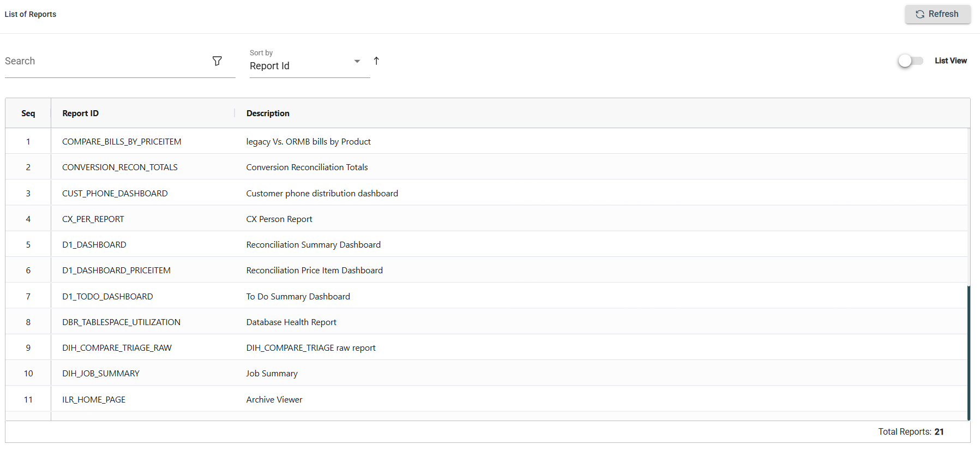
Task: Enable the List View toggle
Action: click(x=910, y=61)
